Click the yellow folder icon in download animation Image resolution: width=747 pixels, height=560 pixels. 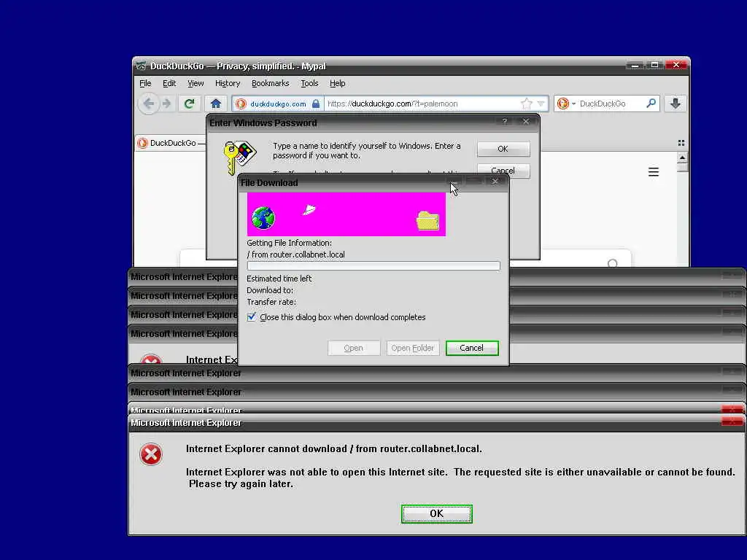427,220
